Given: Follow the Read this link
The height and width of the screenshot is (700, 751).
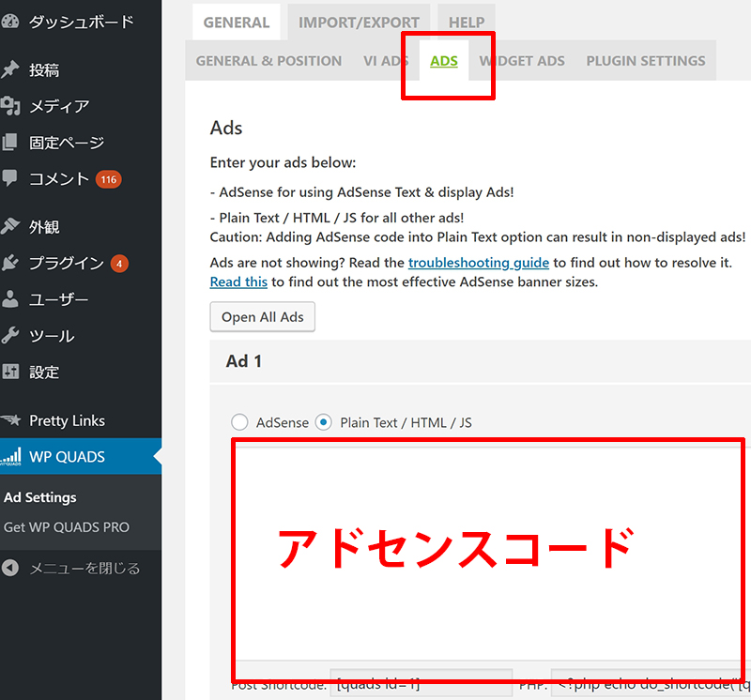Looking at the screenshot, I should (238, 282).
